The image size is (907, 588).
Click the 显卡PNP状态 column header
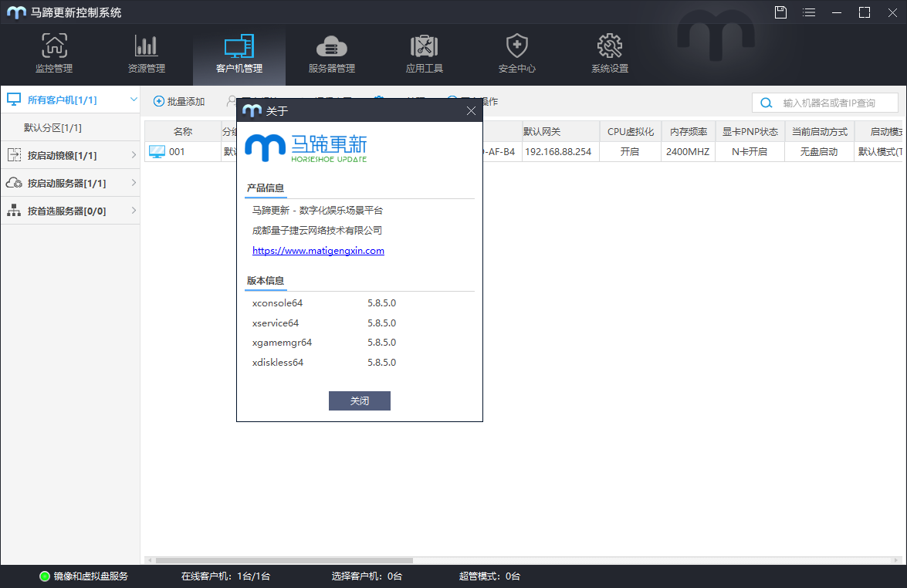(x=750, y=132)
